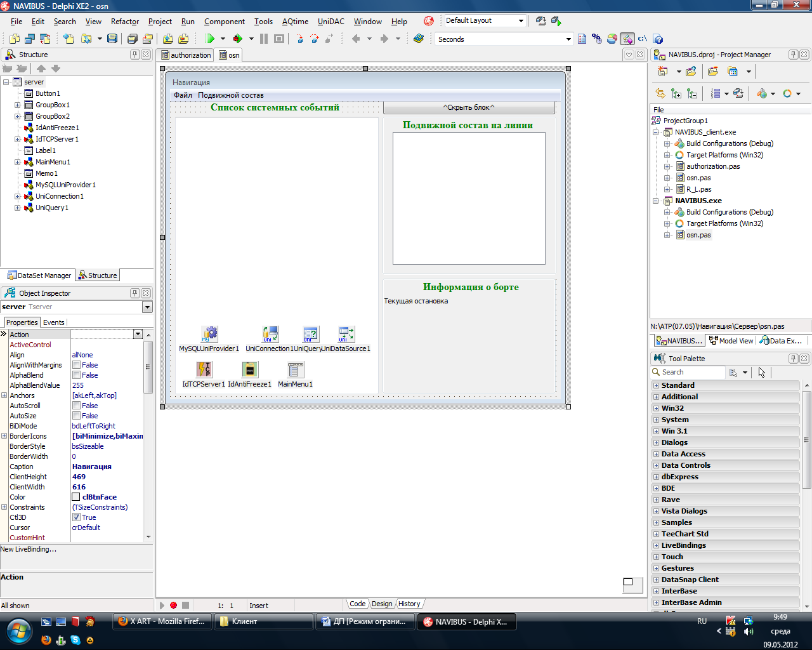Click Add Existing Project folder icon
The height and width of the screenshot is (650, 812).
point(691,71)
